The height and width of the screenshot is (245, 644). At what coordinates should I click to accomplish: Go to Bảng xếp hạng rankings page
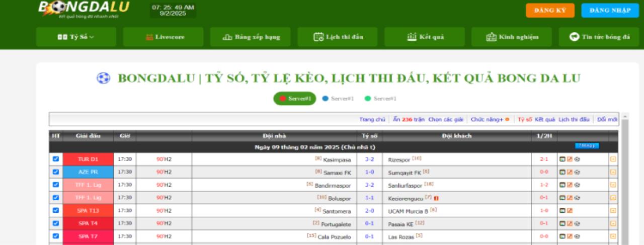(251, 37)
